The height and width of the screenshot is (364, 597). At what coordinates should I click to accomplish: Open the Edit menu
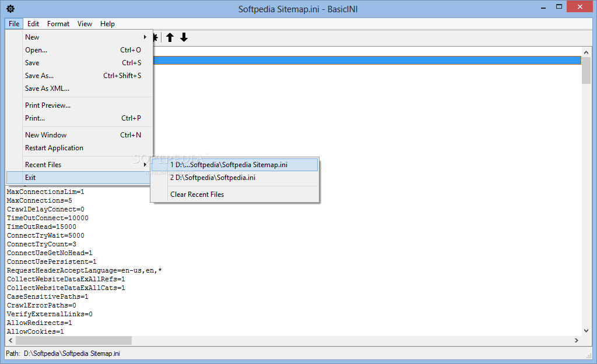(33, 23)
